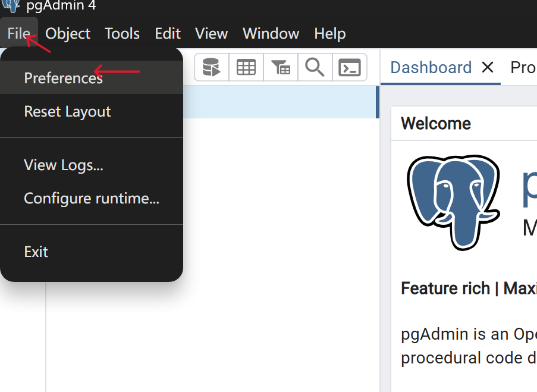
Task: Open the Object menu
Action: click(x=67, y=33)
